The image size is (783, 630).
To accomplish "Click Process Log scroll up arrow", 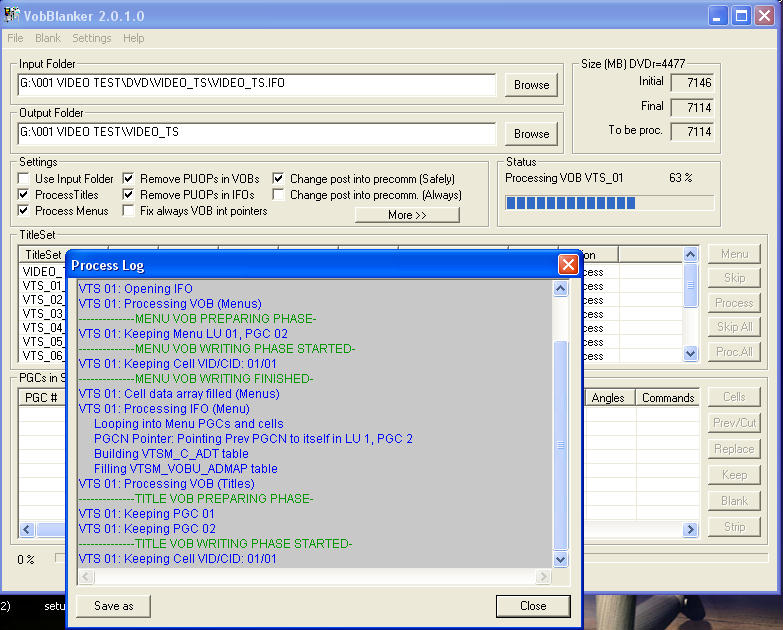I will click(560, 288).
